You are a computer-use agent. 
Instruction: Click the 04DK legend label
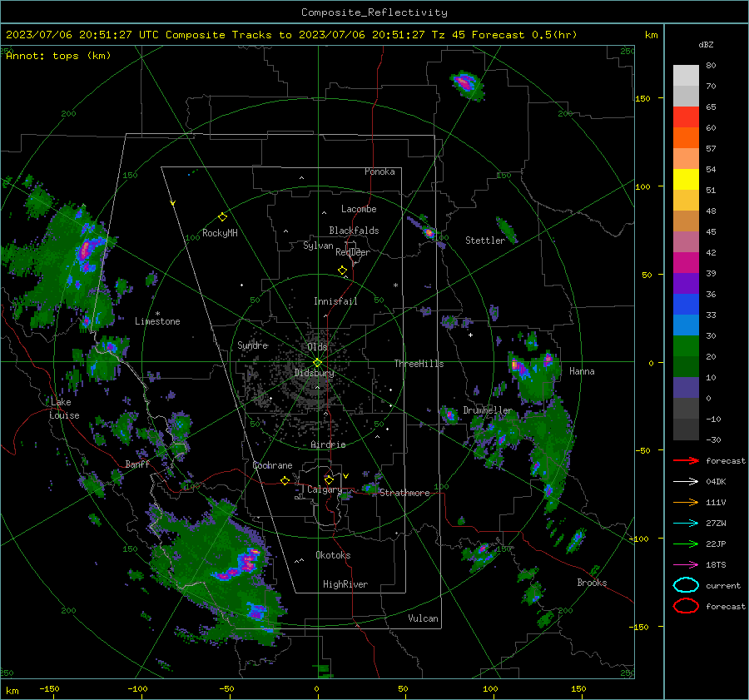(716, 482)
